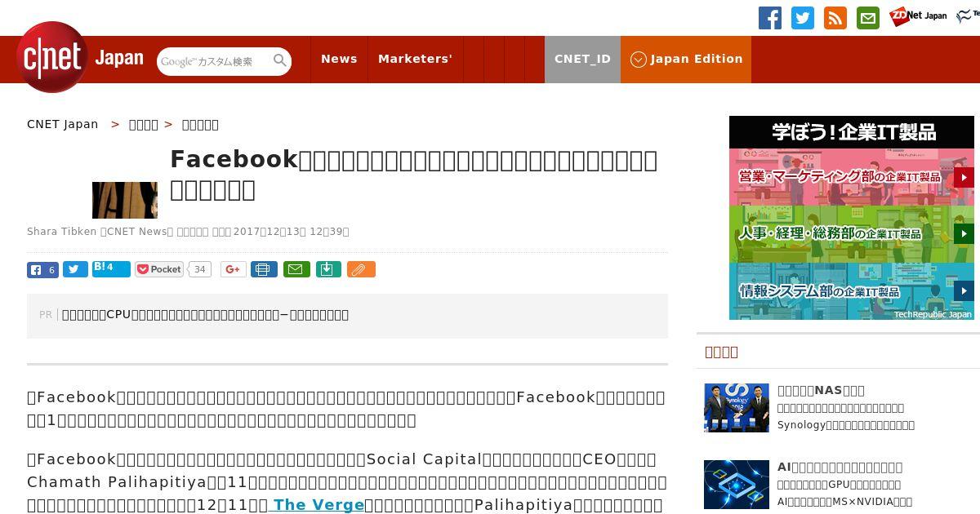Open the AI GPU article thumbnail in sidebar
The width and height of the screenshot is (980, 514).
click(737, 484)
